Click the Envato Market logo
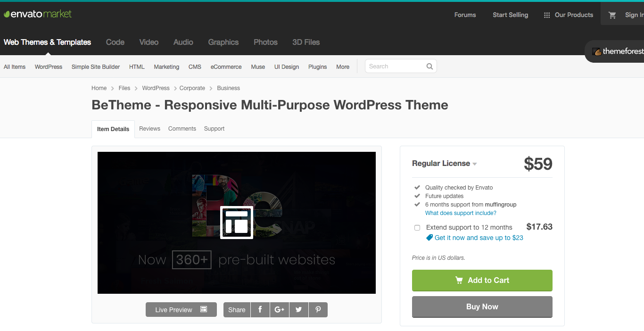 coord(38,14)
